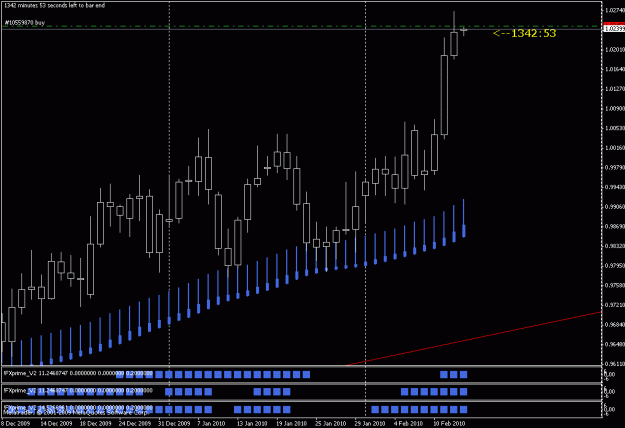Click the '8 Dec 2009' date label
This screenshot has height=428, width=625.
tap(16, 423)
